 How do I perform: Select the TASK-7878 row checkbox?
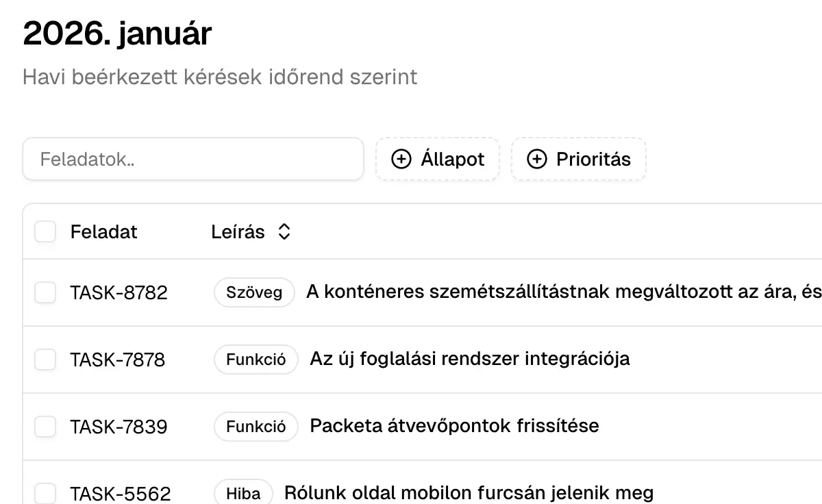[x=45, y=360]
